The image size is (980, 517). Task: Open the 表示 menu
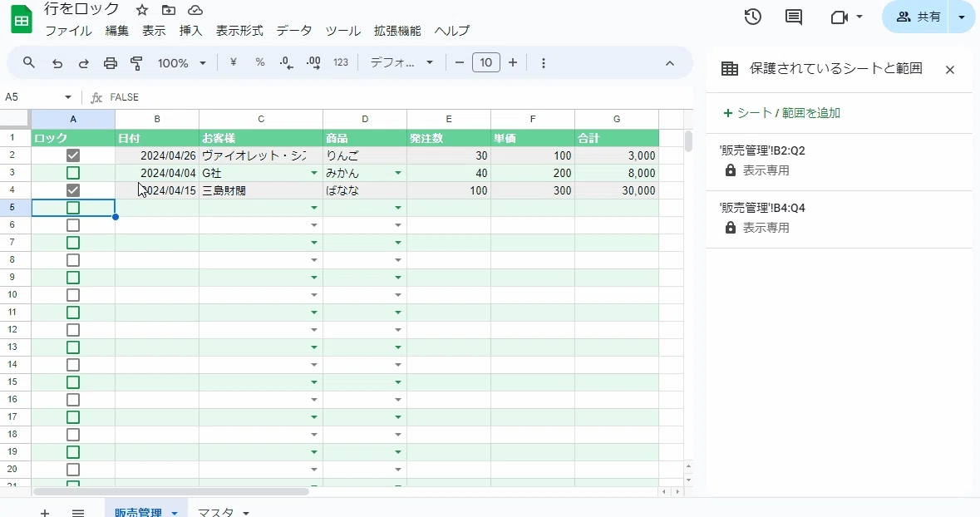coord(154,31)
